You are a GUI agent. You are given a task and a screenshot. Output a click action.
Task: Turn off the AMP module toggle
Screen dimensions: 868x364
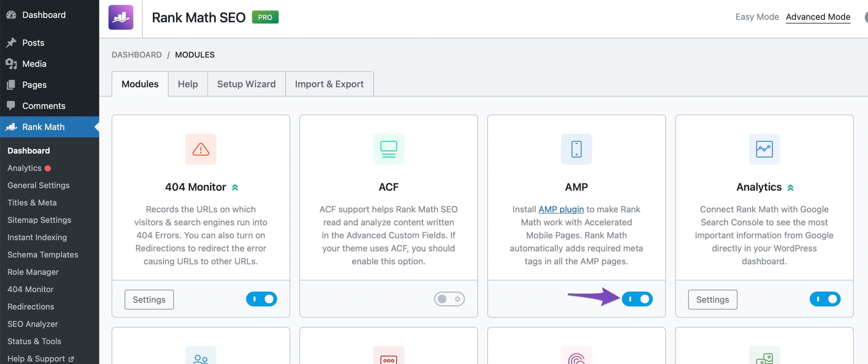click(637, 299)
